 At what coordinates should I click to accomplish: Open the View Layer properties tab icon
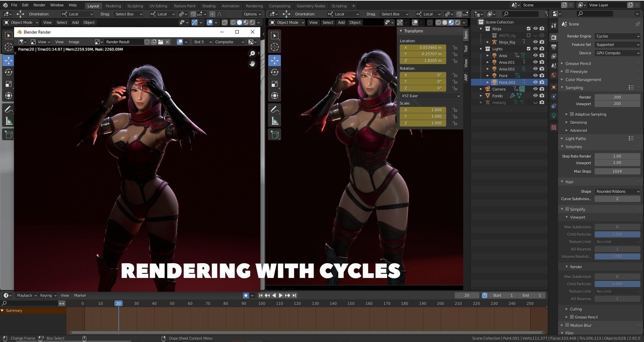(x=554, y=56)
